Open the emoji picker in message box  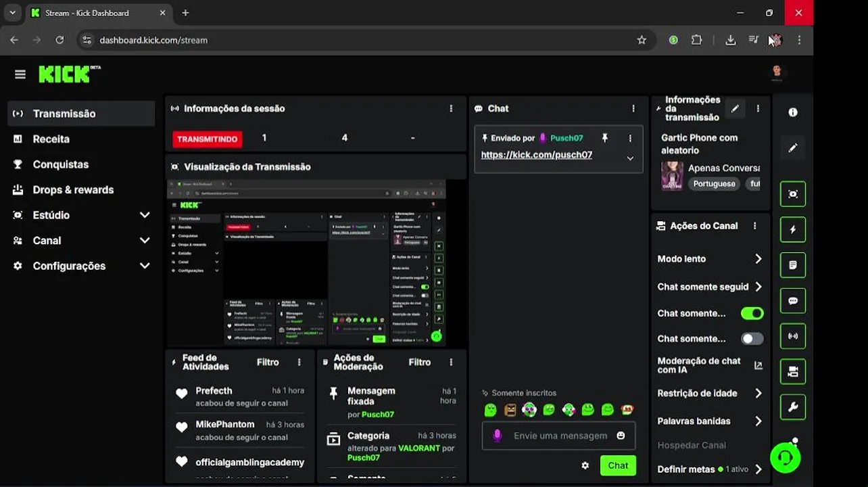621,436
